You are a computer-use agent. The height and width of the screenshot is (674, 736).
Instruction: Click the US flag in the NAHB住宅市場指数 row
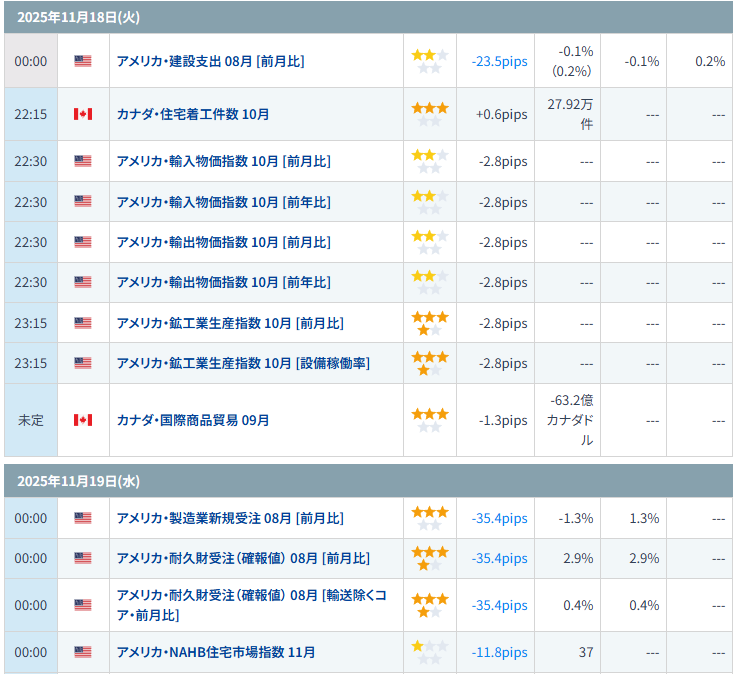(83, 652)
